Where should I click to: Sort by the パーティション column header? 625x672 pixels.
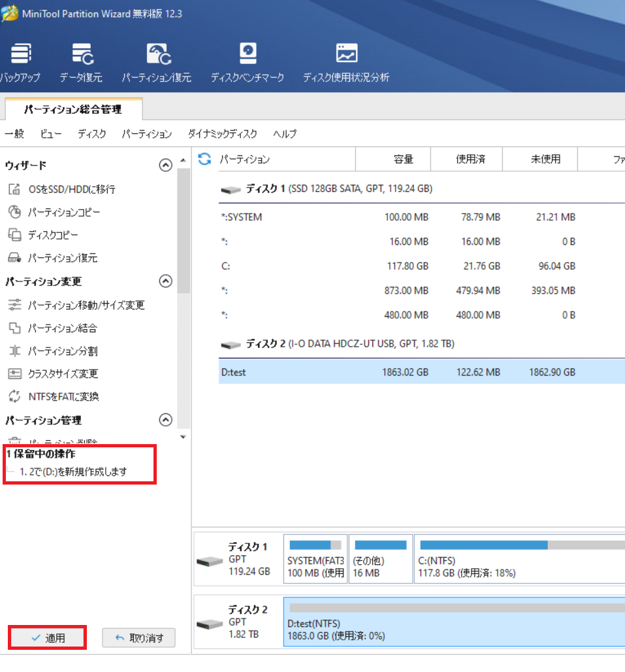pyautogui.click(x=287, y=159)
